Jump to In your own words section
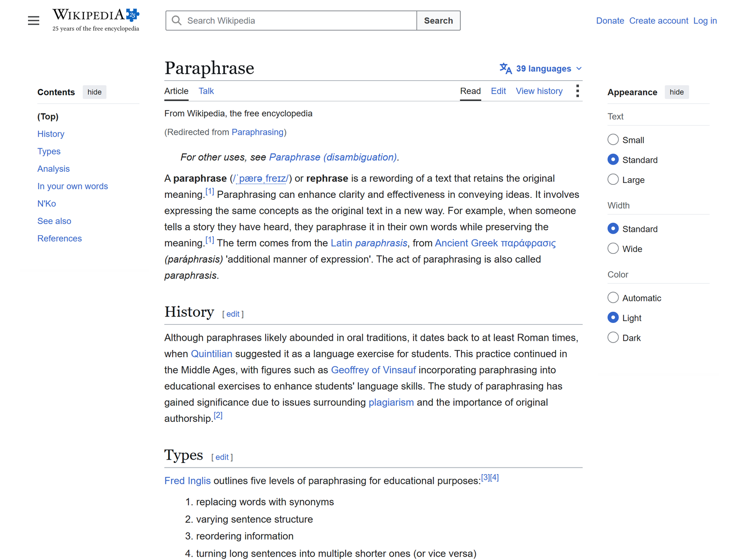This screenshot has height=560, width=747. 73,186
